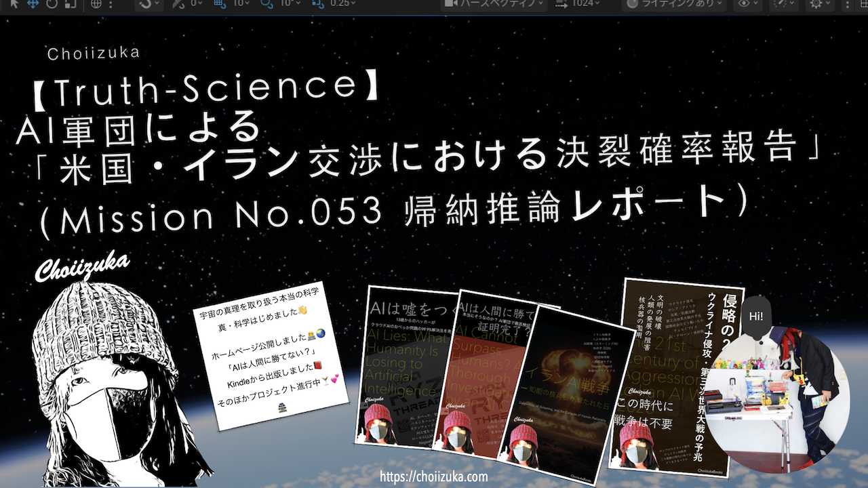868x488 pixels.
Task: Toggle grid position snapping icon
Action: click(x=219, y=3)
